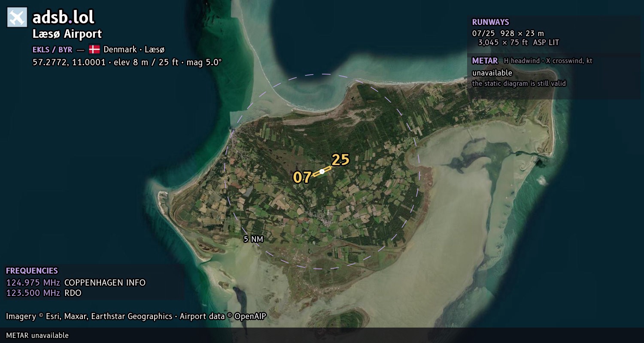The height and width of the screenshot is (343, 644).
Task: Click the runway 07 label
Action: pyautogui.click(x=302, y=178)
